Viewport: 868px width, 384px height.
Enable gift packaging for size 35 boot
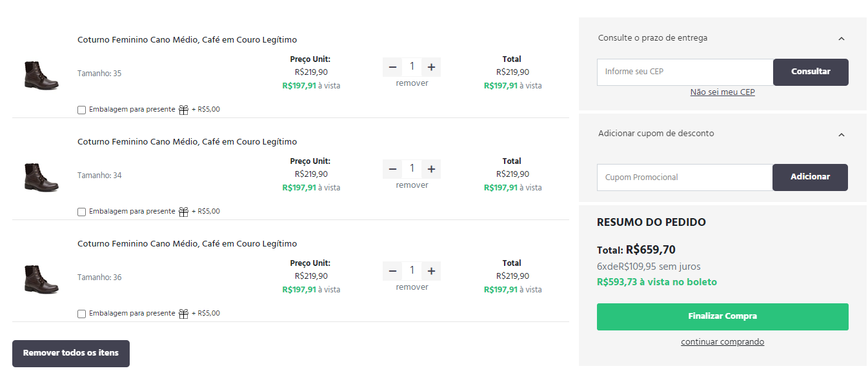pos(81,110)
